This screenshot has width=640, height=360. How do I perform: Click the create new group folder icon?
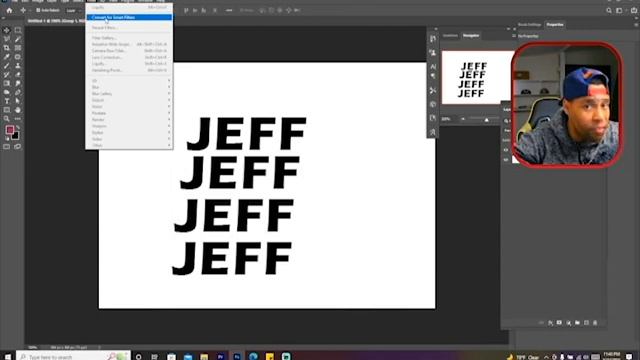577,323
